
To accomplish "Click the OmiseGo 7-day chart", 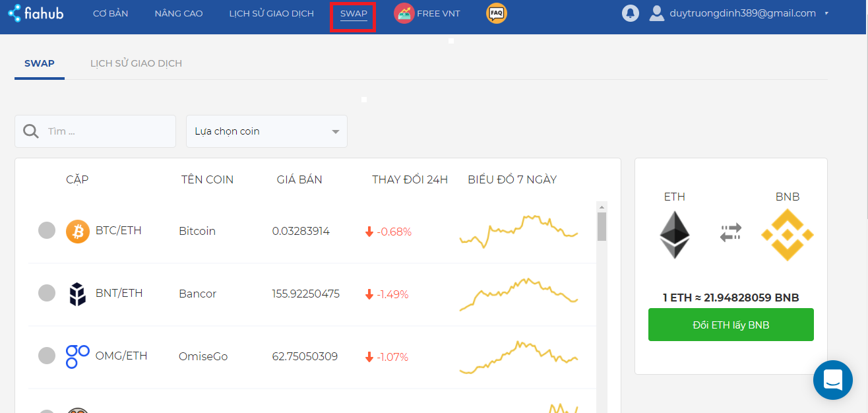I will coord(518,357).
